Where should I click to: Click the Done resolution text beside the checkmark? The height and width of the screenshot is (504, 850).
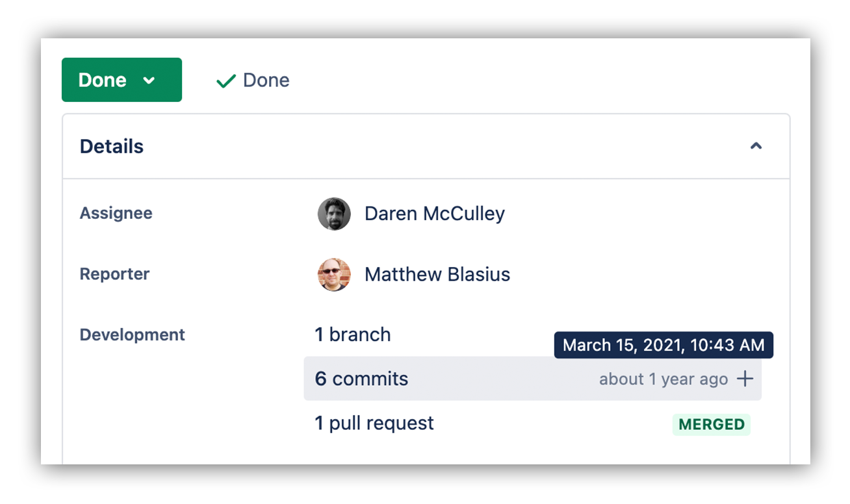(266, 81)
